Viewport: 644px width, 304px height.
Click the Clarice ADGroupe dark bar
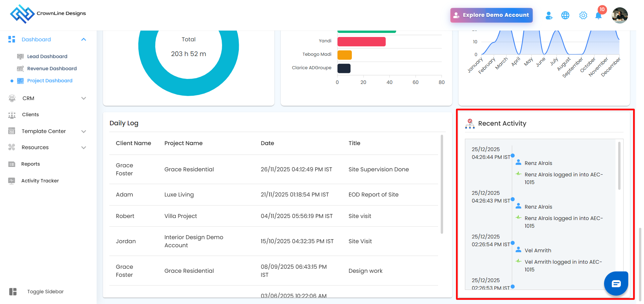point(344,69)
